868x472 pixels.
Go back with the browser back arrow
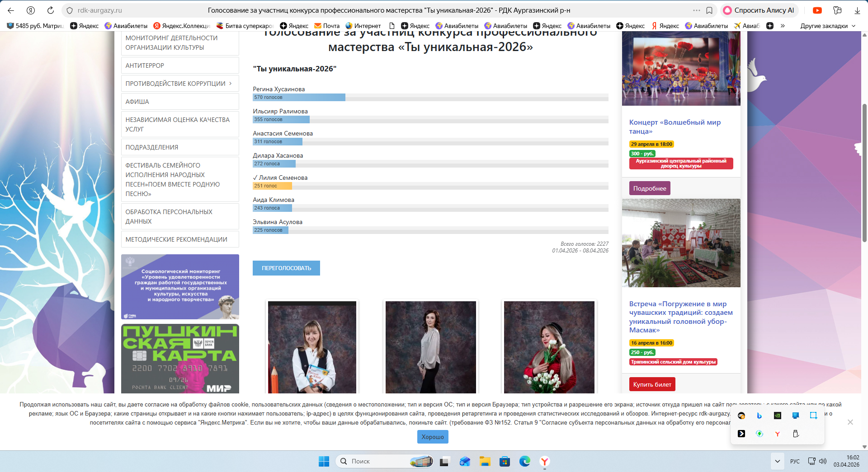click(x=11, y=10)
